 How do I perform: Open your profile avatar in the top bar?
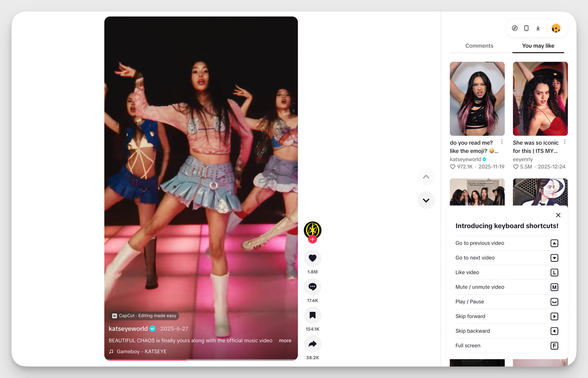point(556,28)
